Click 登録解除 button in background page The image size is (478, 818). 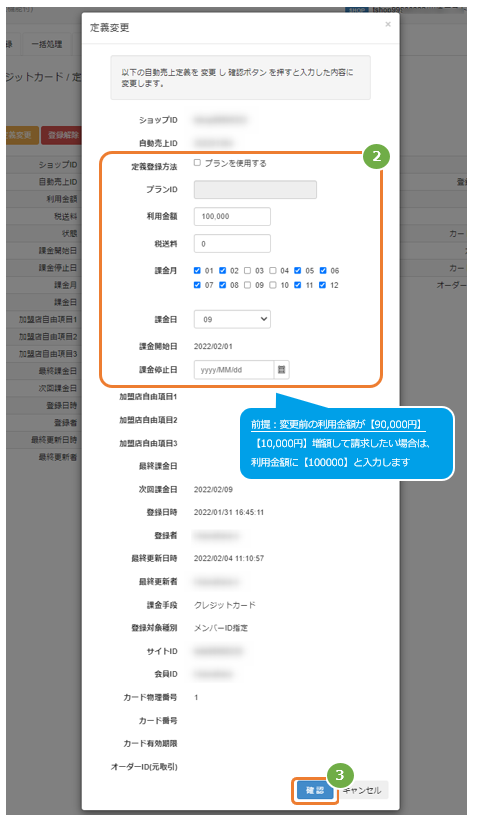click(62, 135)
